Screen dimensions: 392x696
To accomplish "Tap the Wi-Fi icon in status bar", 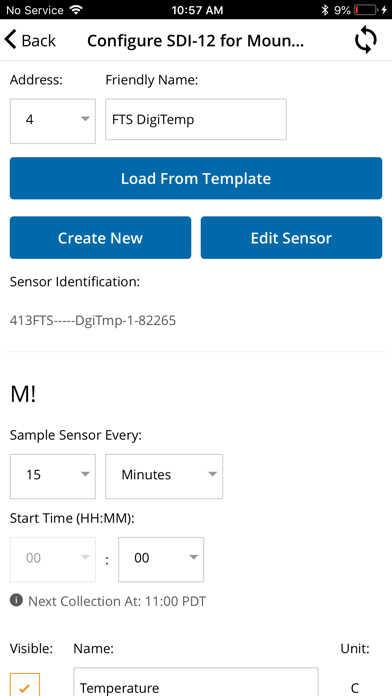I will tap(76, 10).
